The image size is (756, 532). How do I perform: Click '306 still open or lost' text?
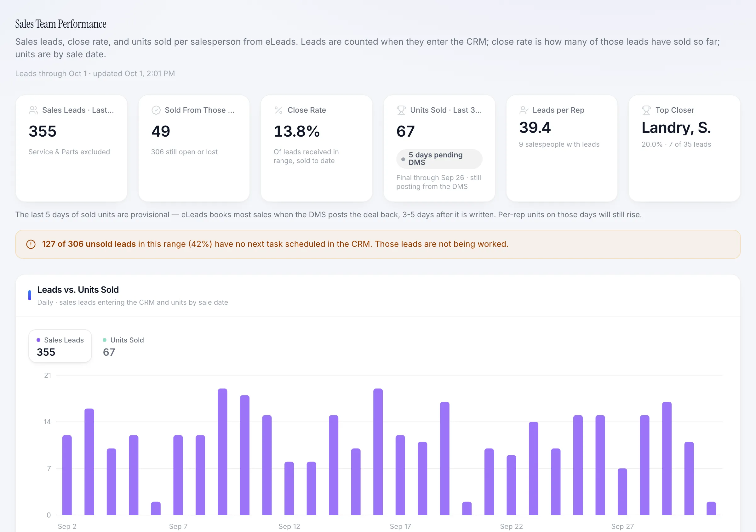pyautogui.click(x=184, y=152)
